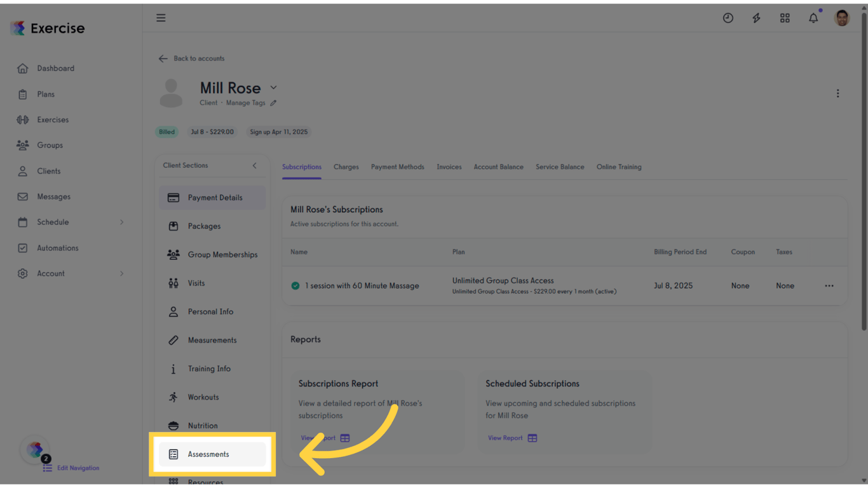Collapse the Client Sections panel
The height and width of the screenshot is (488, 868).
pos(254,165)
